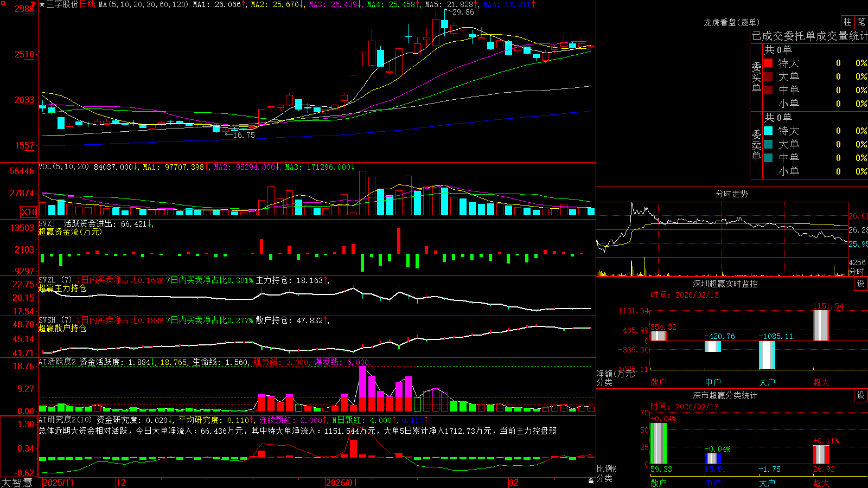Click the 29.86 high price annotation
This screenshot has width=868, height=488.
(x=463, y=12)
